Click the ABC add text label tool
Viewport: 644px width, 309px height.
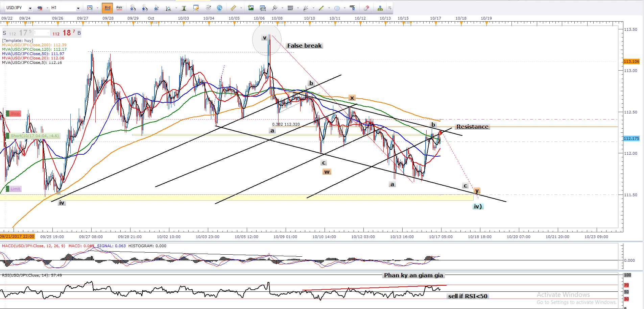[x=352, y=7]
